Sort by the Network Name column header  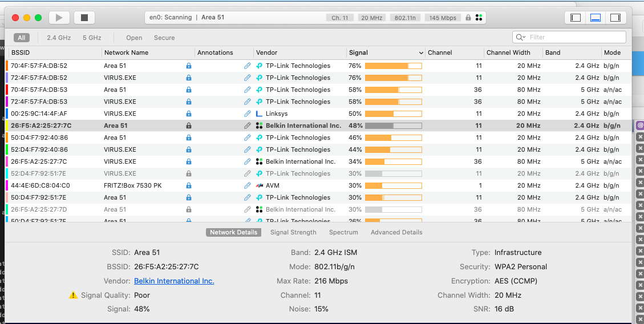(x=148, y=52)
